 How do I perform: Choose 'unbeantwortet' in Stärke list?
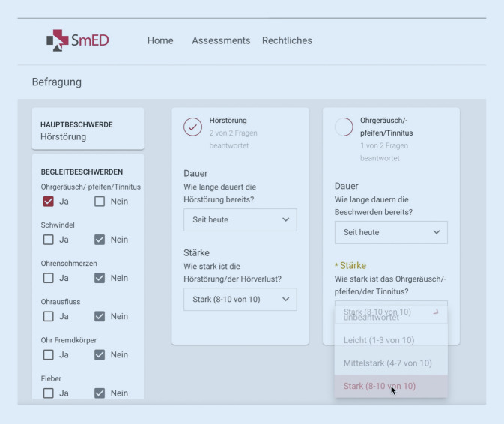(391, 318)
